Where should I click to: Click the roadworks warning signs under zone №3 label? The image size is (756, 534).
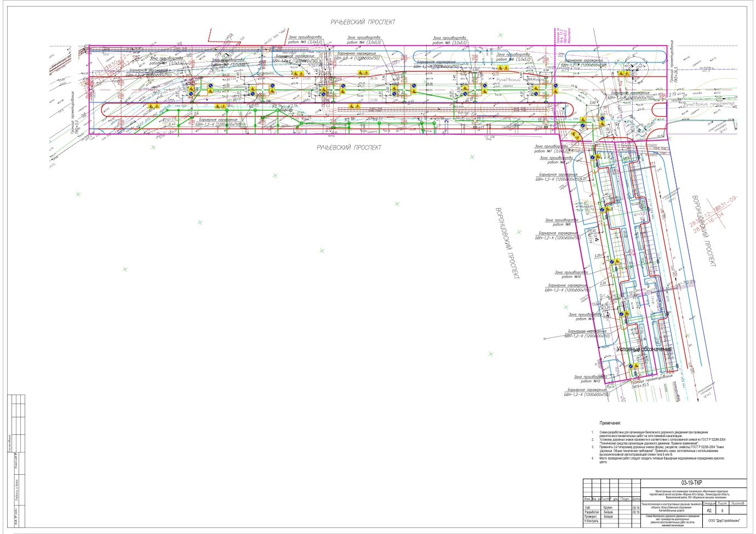point(297,73)
